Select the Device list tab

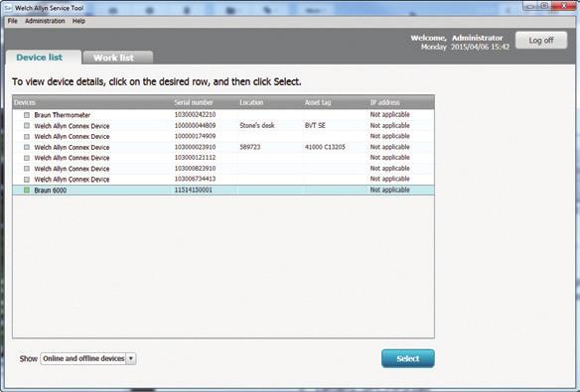pos(44,58)
